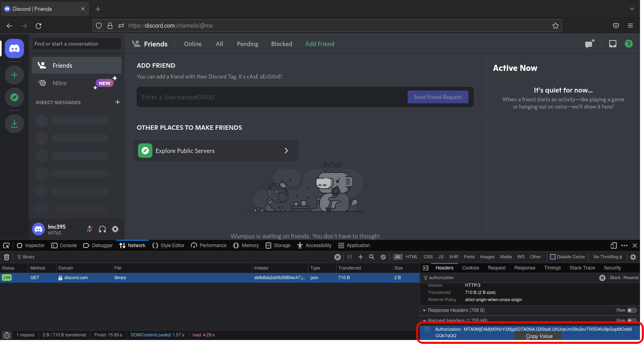Add a server with the plus icon
644x344 pixels.
pyautogui.click(x=14, y=75)
